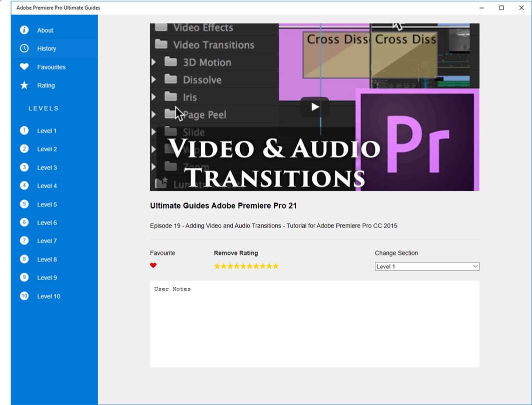Click the History clock icon

24,48
